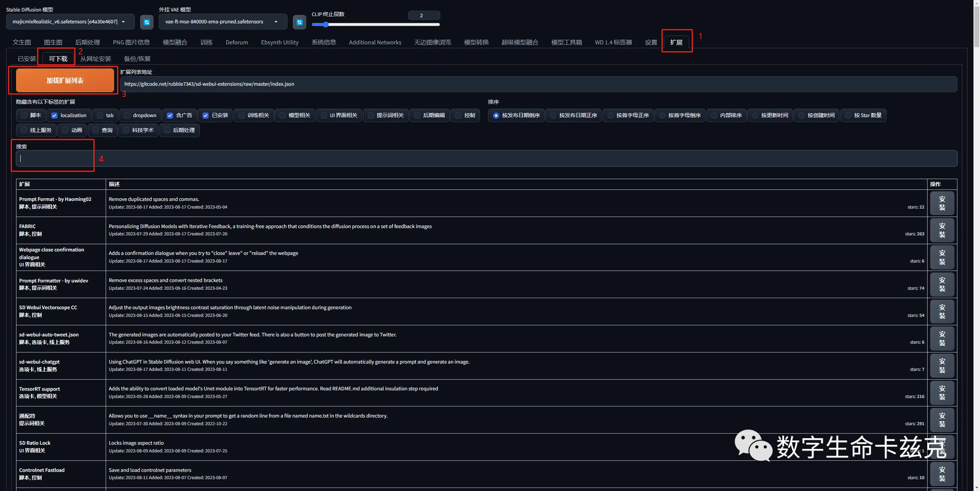Refresh the external VAE model list
The image size is (980, 491).
pos(299,22)
